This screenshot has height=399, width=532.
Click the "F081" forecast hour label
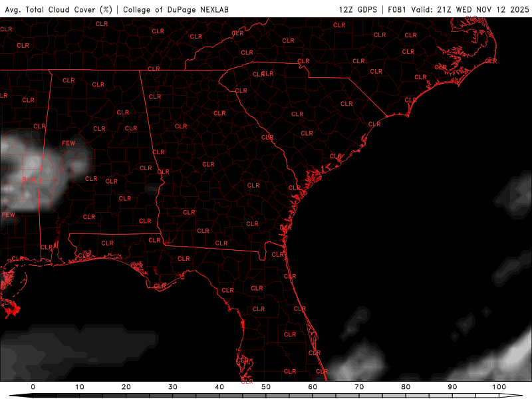click(x=397, y=9)
